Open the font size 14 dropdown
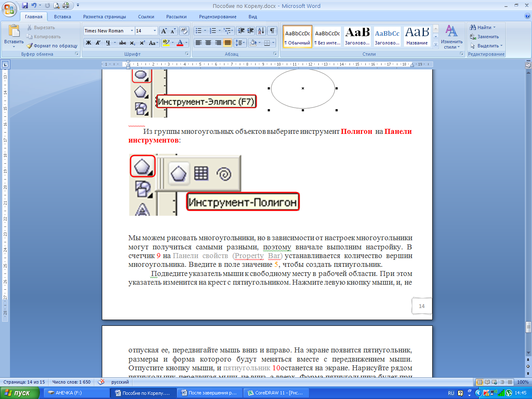This screenshot has height=399, width=532. pos(155,31)
